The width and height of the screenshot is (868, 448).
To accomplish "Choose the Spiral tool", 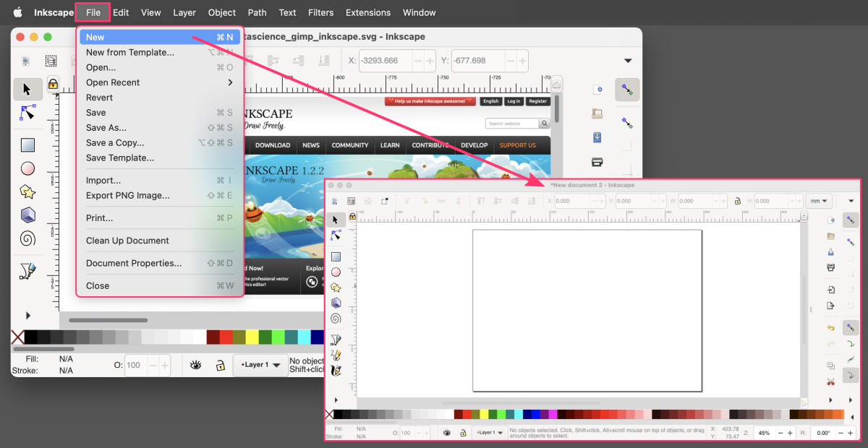I will pos(27,238).
